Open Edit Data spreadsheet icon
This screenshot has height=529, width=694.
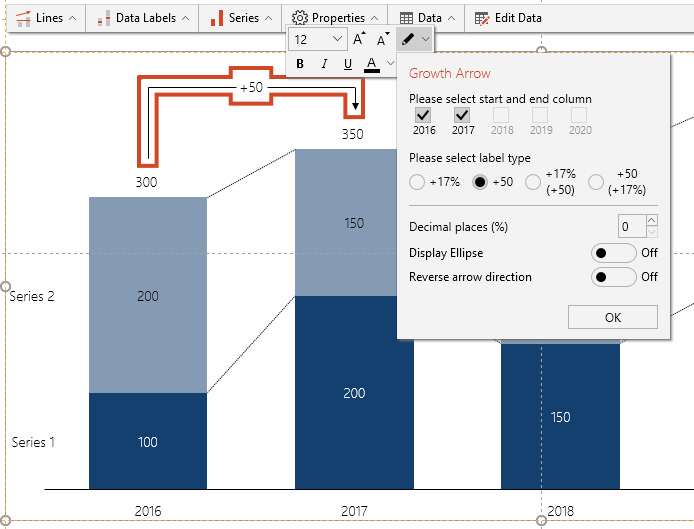pyautogui.click(x=483, y=18)
